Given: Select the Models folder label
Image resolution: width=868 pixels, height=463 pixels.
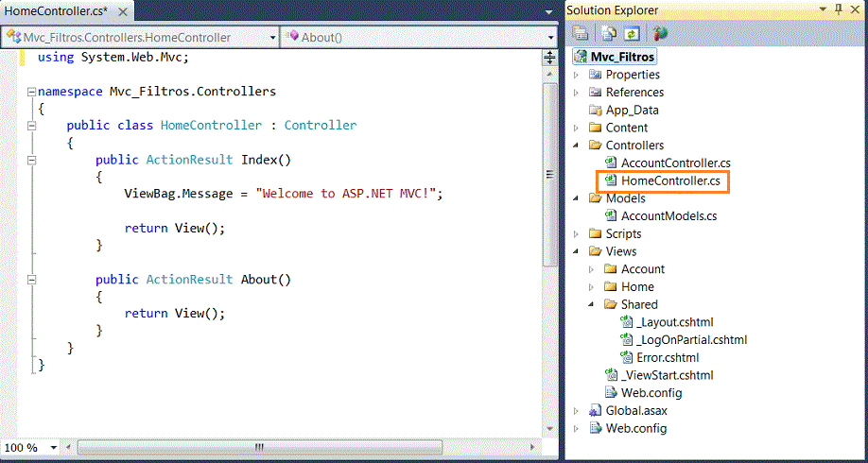Looking at the screenshot, I should pyautogui.click(x=626, y=198).
